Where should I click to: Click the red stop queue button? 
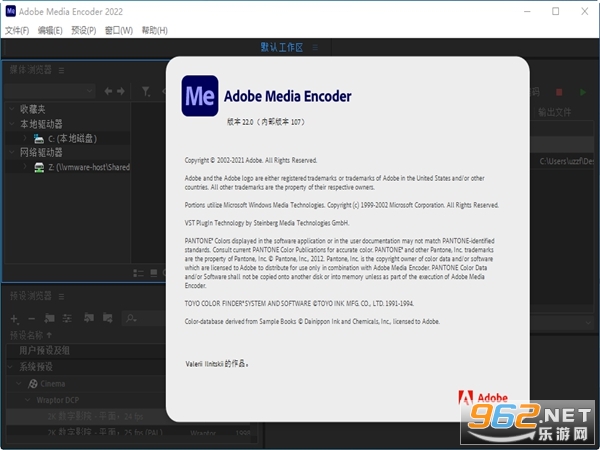pyautogui.click(x=559, y=92)
